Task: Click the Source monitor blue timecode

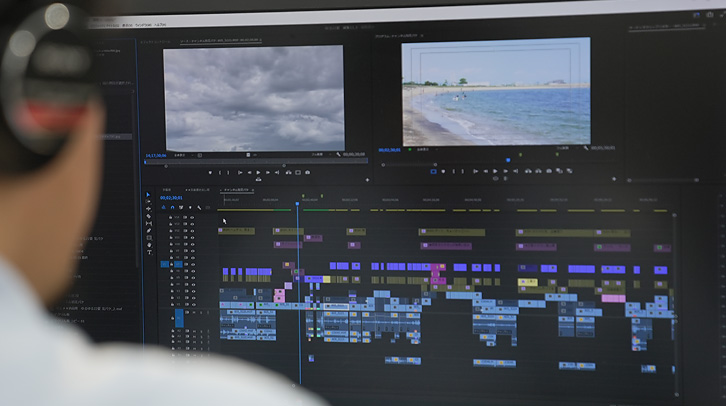Action: tap(156, 156)
